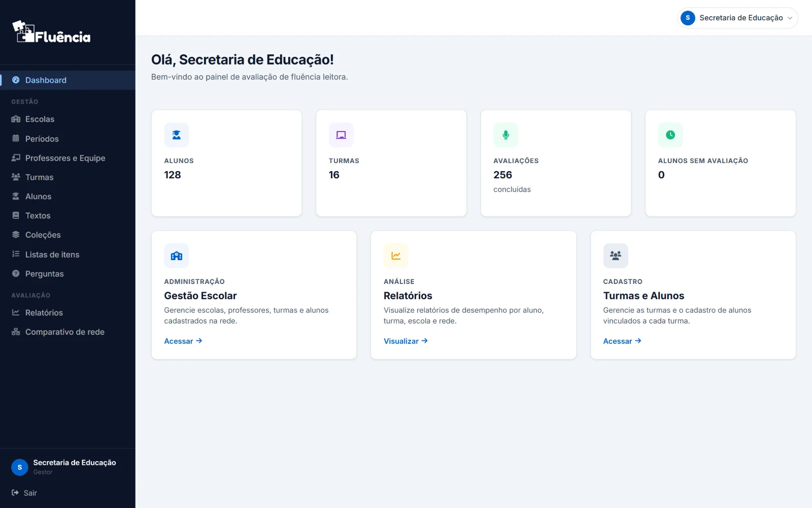Open Coleções menu item
The image size is (812, 508).
click(67, 235)
